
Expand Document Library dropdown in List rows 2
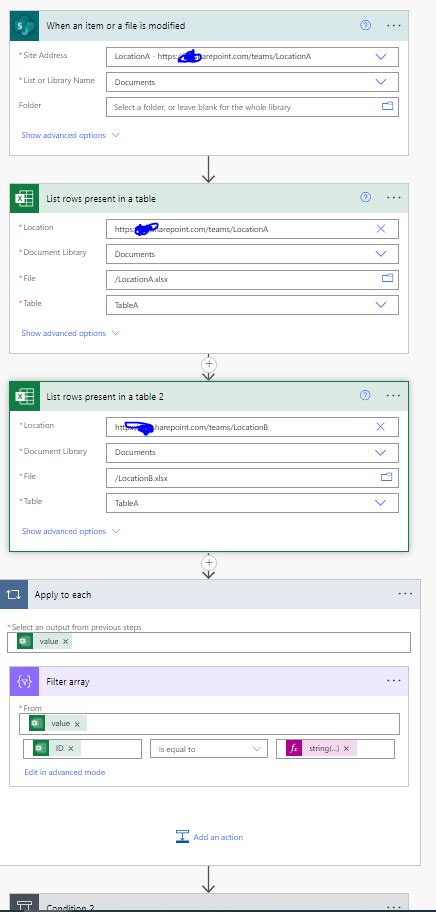point(381,452)
